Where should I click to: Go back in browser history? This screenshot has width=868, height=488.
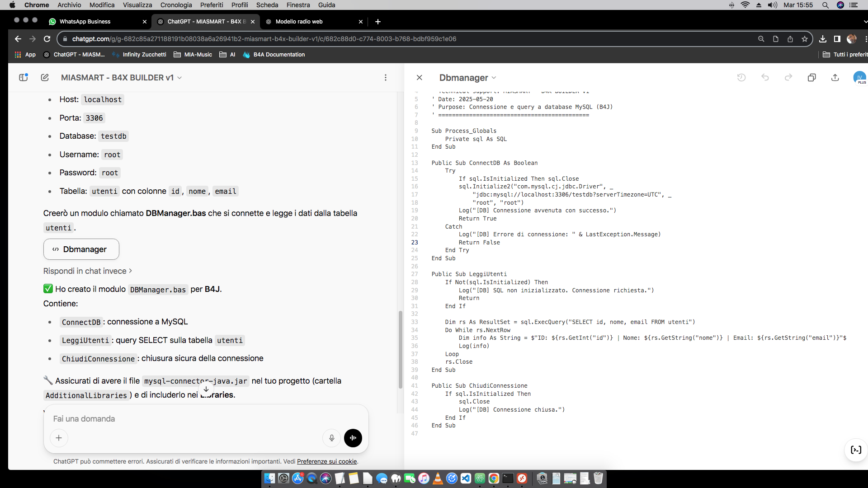18,39
